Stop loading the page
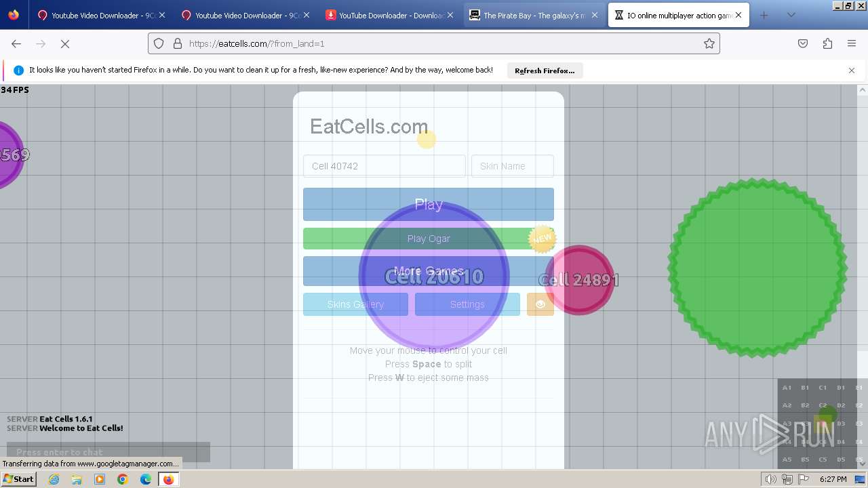The width and height of the screenshot is (868, 488). tap(65, 43)
